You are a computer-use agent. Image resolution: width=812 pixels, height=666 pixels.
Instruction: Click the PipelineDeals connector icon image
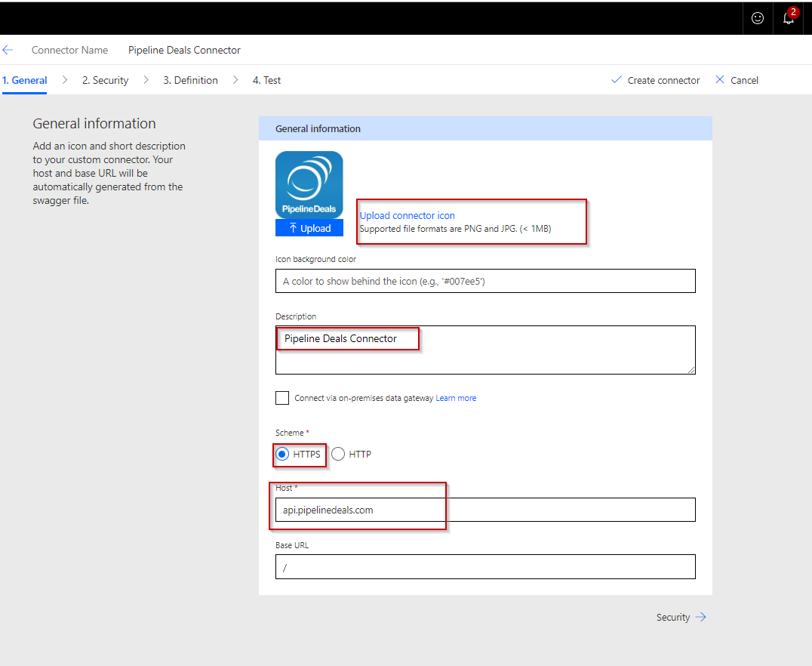[309, 185]
